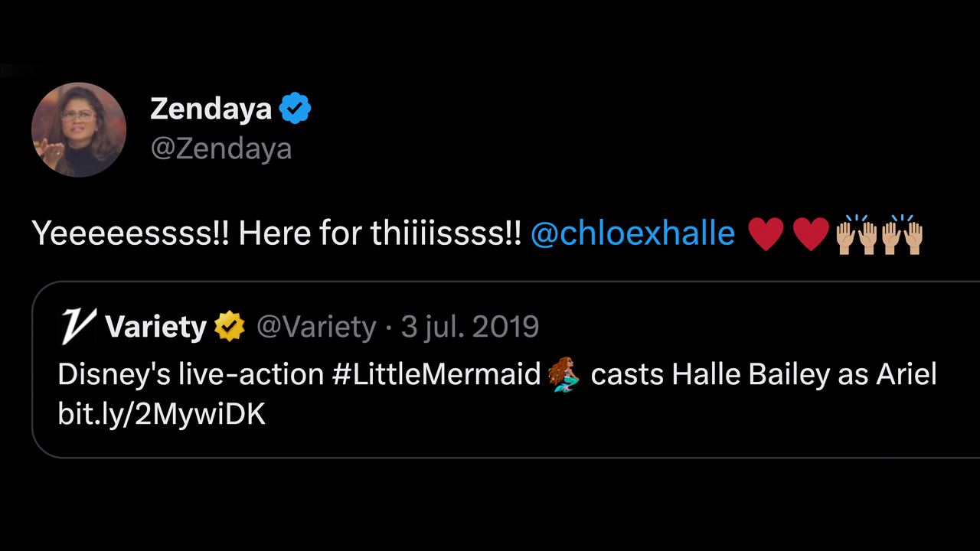Follow the bit.ly/2MywiDK link
Image resolution: width=980 pixels, height=551 pixels.
[162, 414]
